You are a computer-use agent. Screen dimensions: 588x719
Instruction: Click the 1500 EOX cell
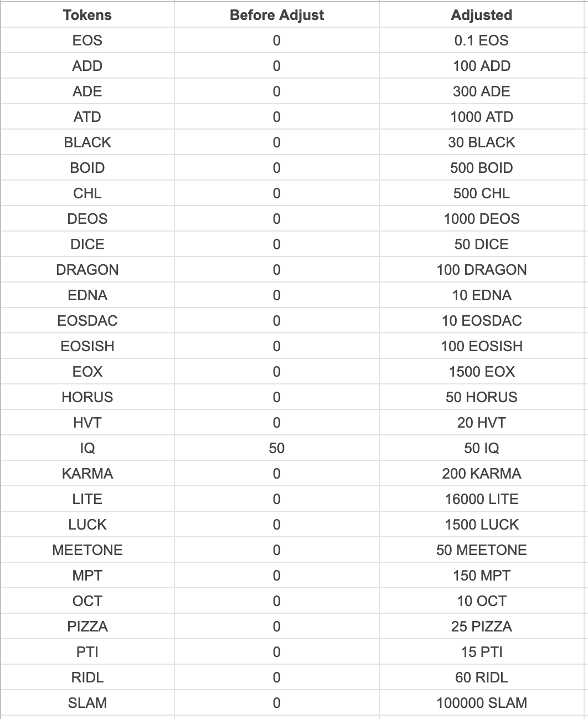(481, 372)
